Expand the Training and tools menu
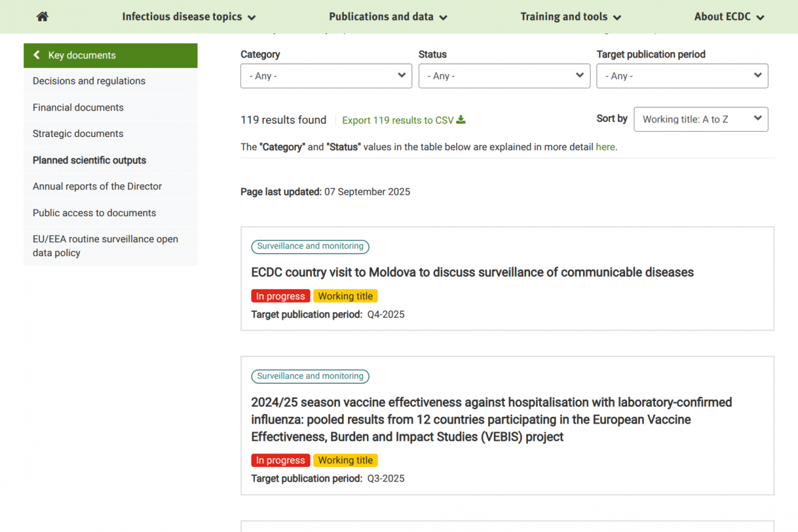Screen dimensions: 798x532 coord(570,17)
